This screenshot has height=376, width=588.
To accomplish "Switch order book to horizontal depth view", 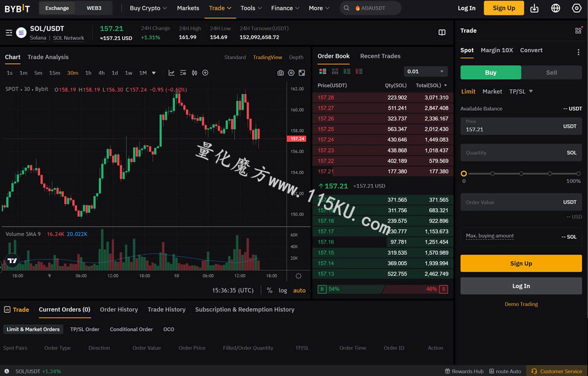I will tap(335, 71).
